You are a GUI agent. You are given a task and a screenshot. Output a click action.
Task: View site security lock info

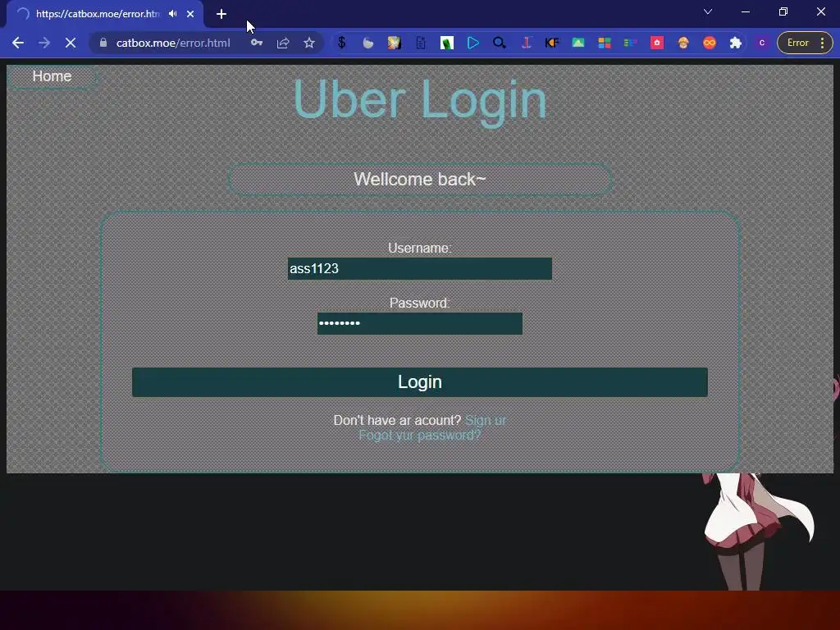(x=103, y=43)
